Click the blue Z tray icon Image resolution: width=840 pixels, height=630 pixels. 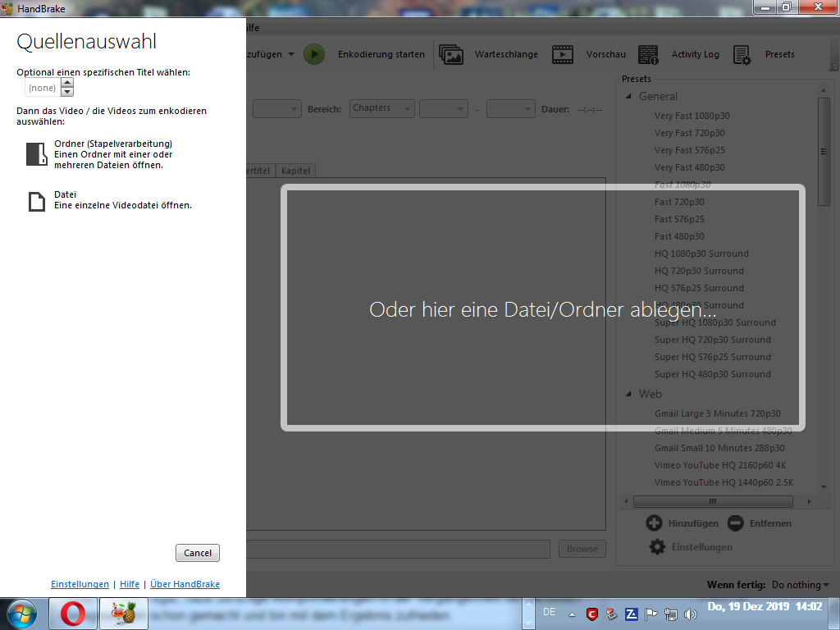(631, 614)
